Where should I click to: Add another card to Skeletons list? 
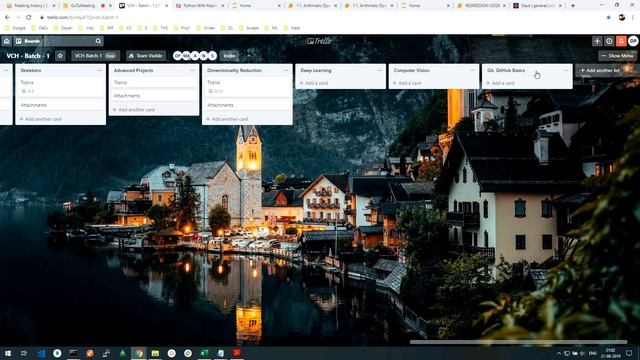tap(41, 119)
